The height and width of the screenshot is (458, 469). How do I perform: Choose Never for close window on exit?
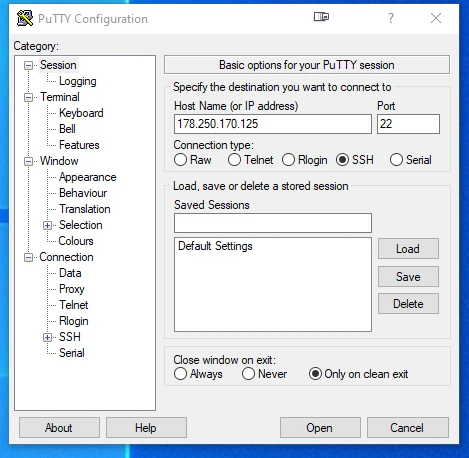point(248,374)
